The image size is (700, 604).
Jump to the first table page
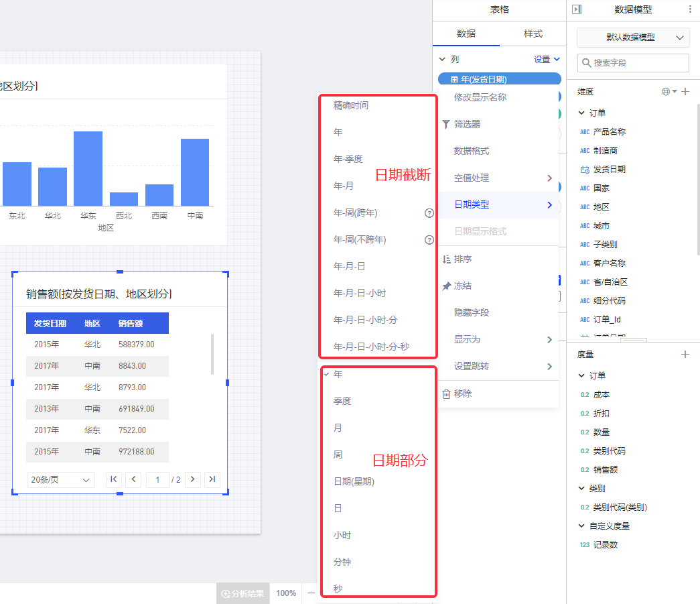tap(113, 479)
